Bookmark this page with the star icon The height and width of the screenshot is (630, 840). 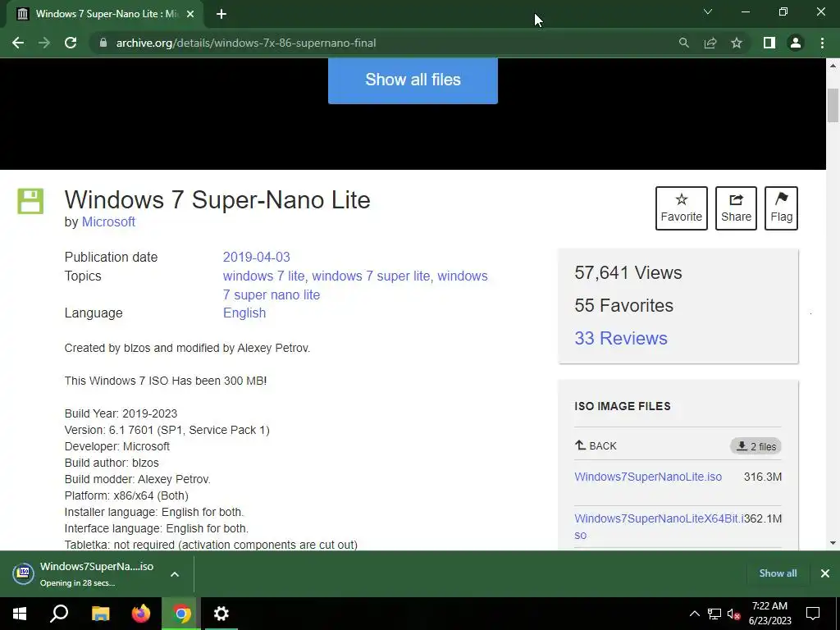tap(737, 43)
